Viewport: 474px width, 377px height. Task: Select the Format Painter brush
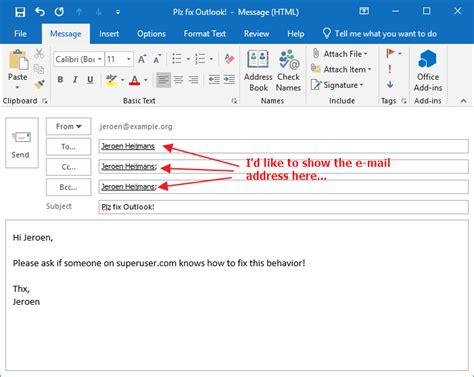point(39,84)
